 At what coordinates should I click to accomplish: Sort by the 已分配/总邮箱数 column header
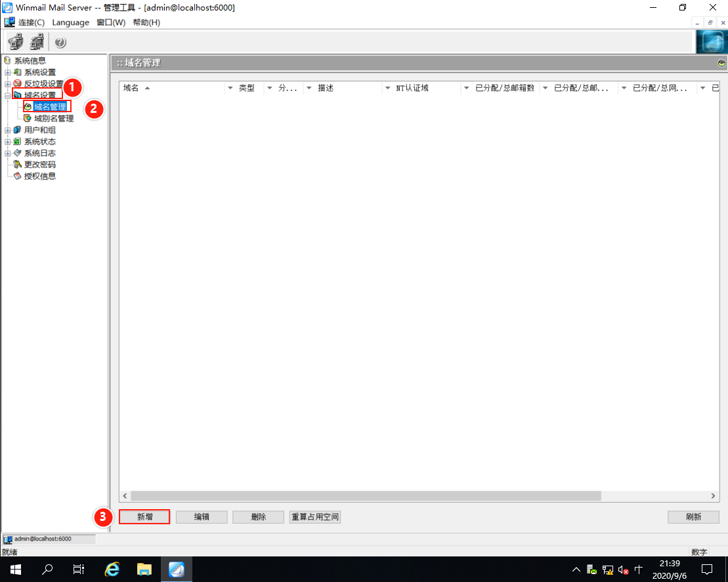505,88
